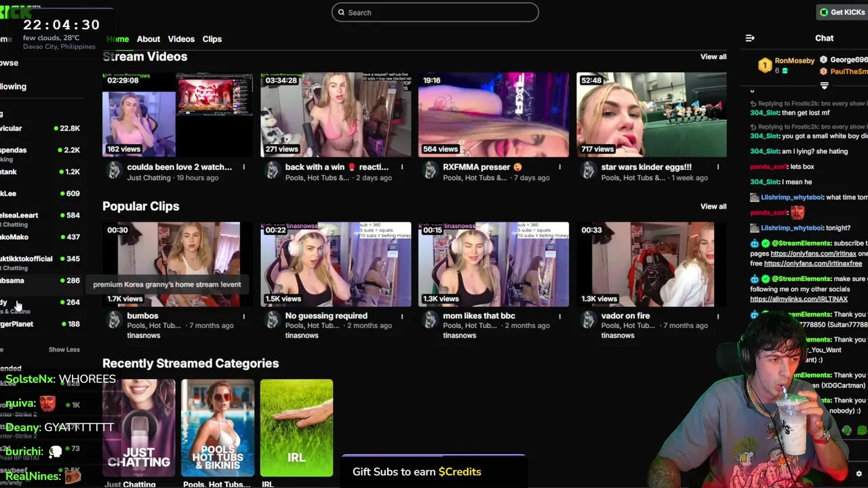Viewport: 868px width, 488px height.
Task: Switch to the About tab
Action: [149, 39]
